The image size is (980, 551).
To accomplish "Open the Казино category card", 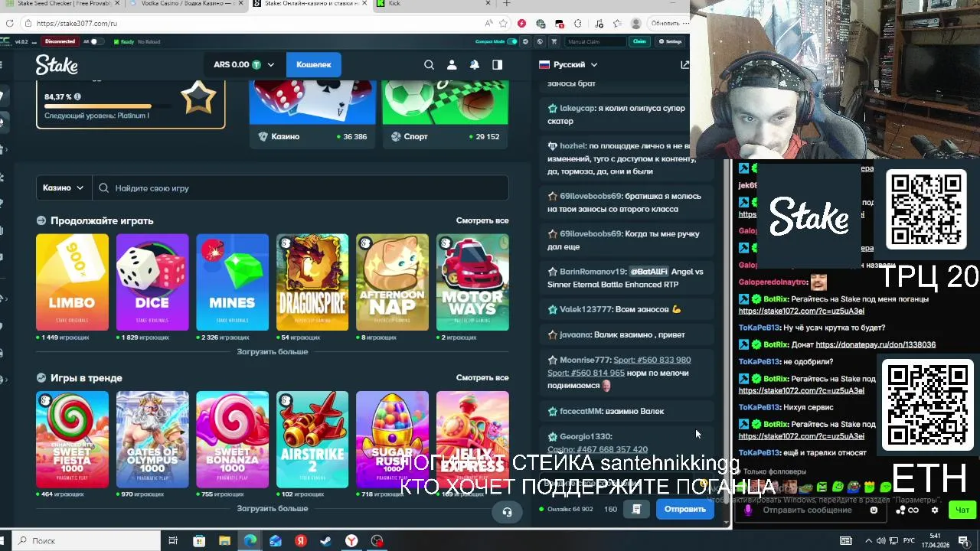I will (312, 113).
